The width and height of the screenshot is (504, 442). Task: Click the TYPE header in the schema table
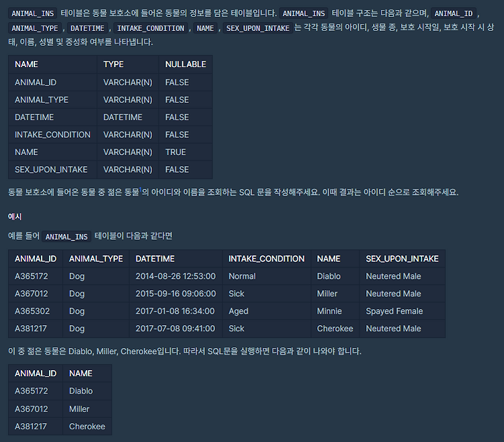(x=114, y=64)
